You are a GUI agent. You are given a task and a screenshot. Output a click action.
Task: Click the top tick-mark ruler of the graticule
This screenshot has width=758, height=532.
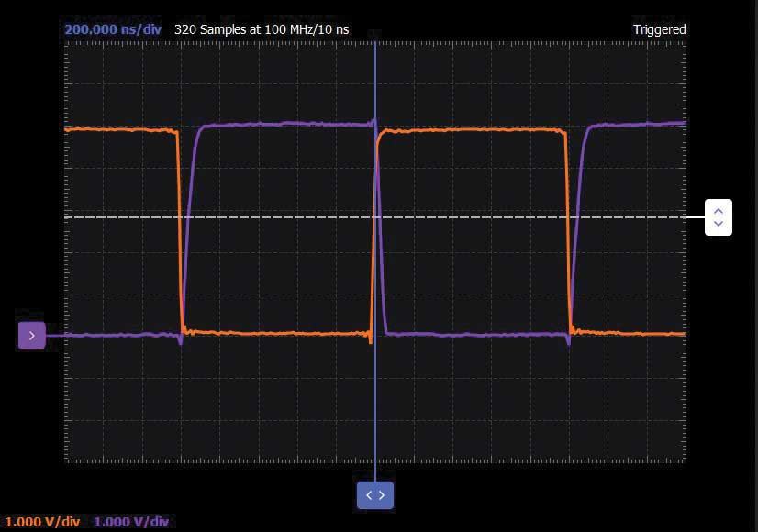pyautogui.click(x=375, y=44)
